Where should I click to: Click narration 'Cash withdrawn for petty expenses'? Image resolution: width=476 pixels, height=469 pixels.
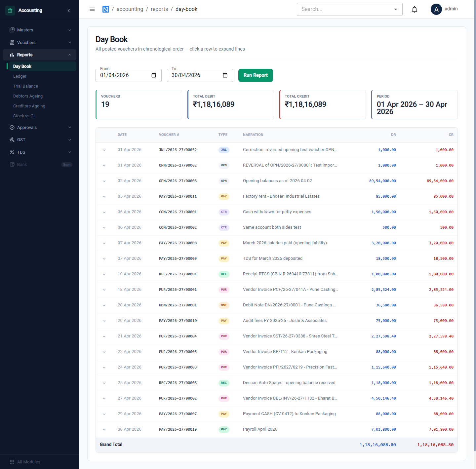[277, 212]
